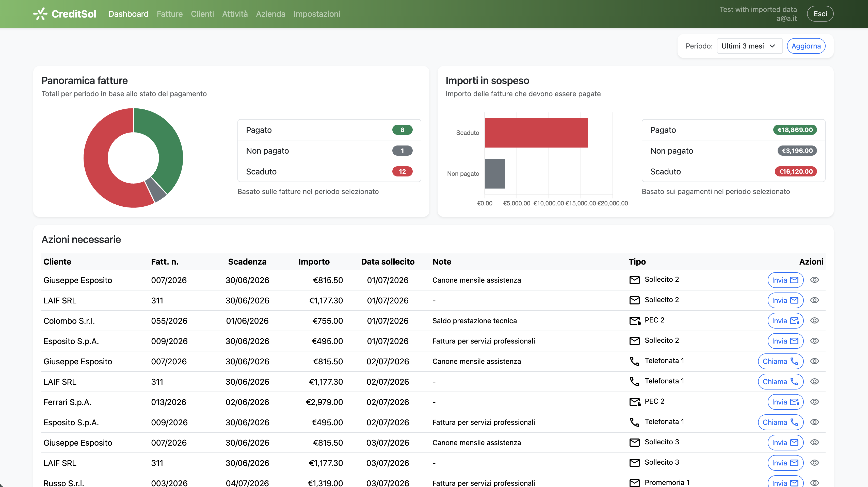Click the envelope icon beside Giuseppe Esposito Sollecito 3
Viewport: 868px width, 487px height.
point(634,443)
